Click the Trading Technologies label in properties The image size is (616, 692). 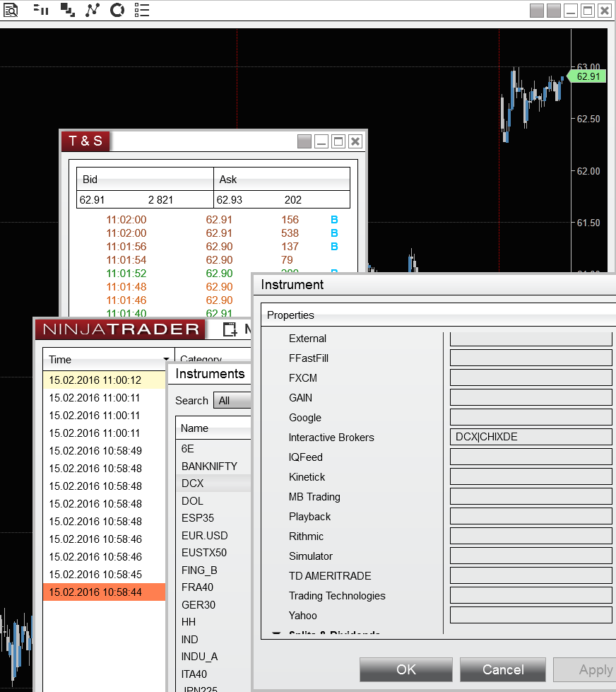(337, 596)
